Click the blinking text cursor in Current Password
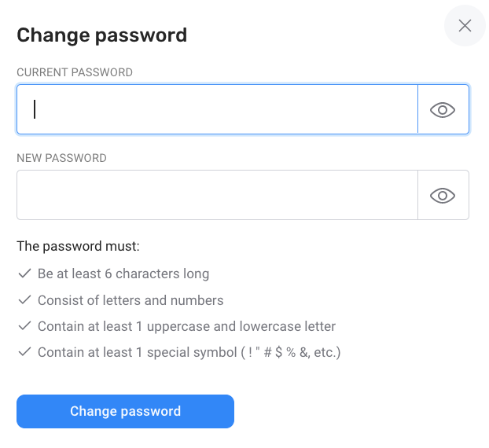 (x=35, y=109)
